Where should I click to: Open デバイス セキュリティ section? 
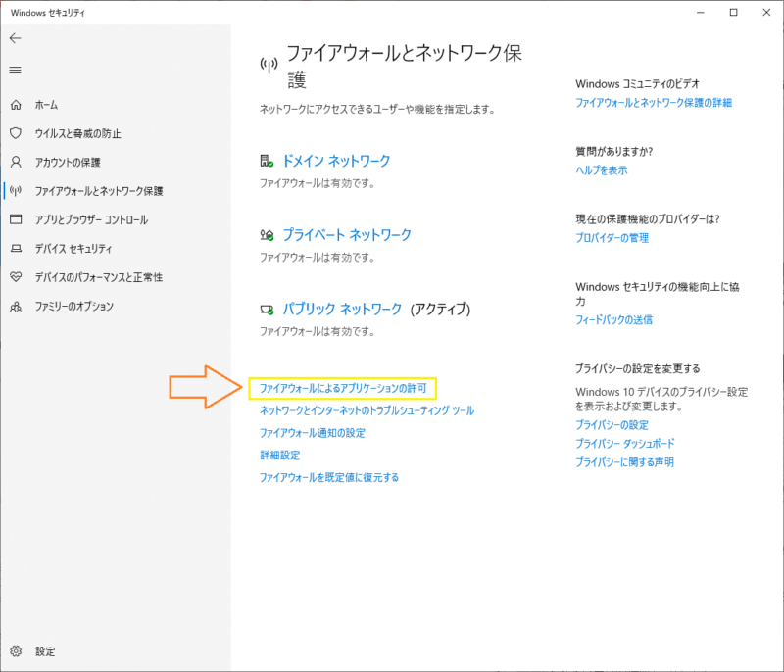click(73, 248)
